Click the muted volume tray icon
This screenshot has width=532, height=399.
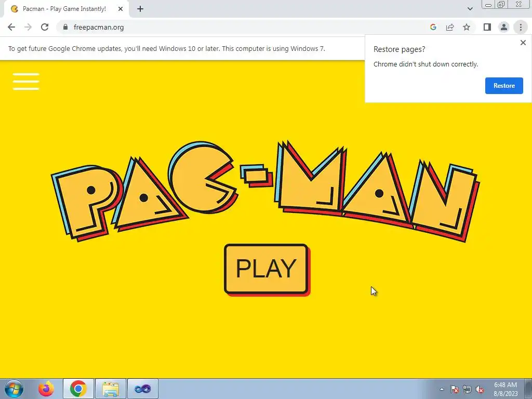(480, 389)
